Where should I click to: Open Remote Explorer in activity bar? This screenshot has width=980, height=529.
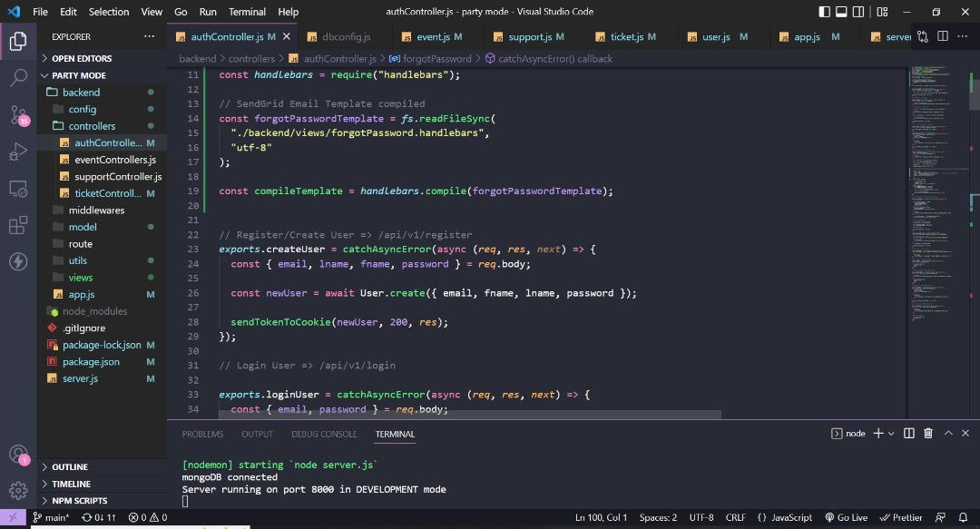(x=18, y=189)
